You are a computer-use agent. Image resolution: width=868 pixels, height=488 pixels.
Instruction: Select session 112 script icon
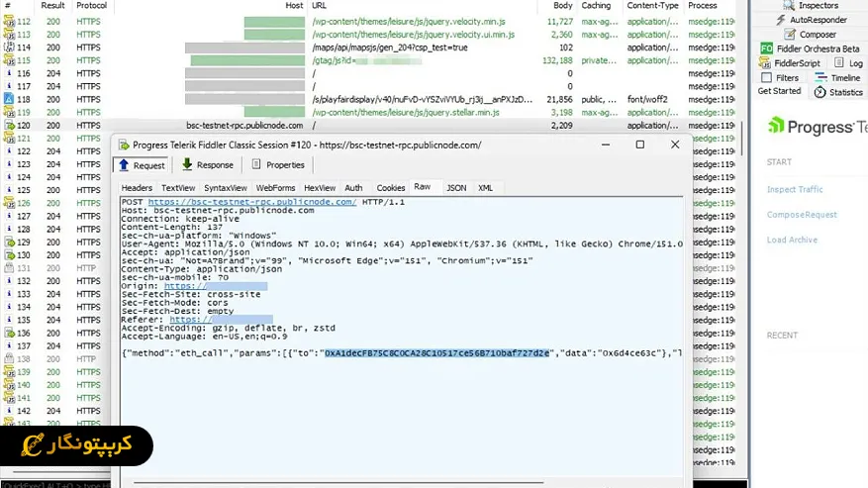pyautogui.click(x=9, y=22)
